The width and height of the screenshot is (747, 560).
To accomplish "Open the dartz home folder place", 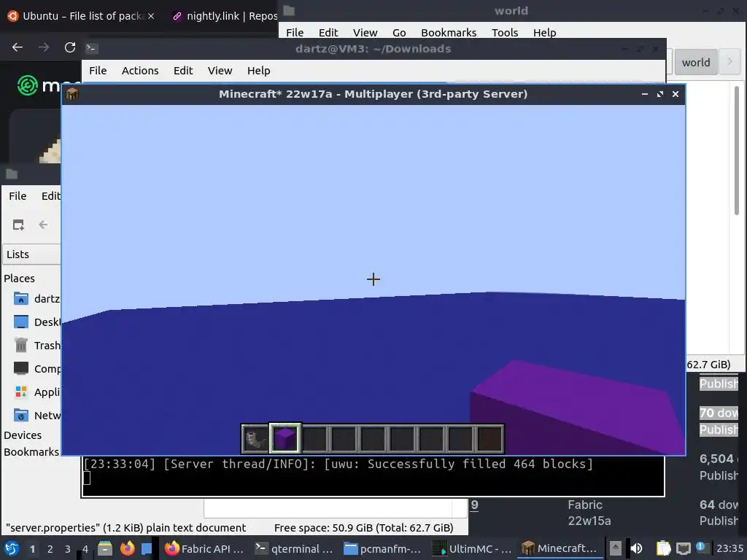I will tap(36, 298).
